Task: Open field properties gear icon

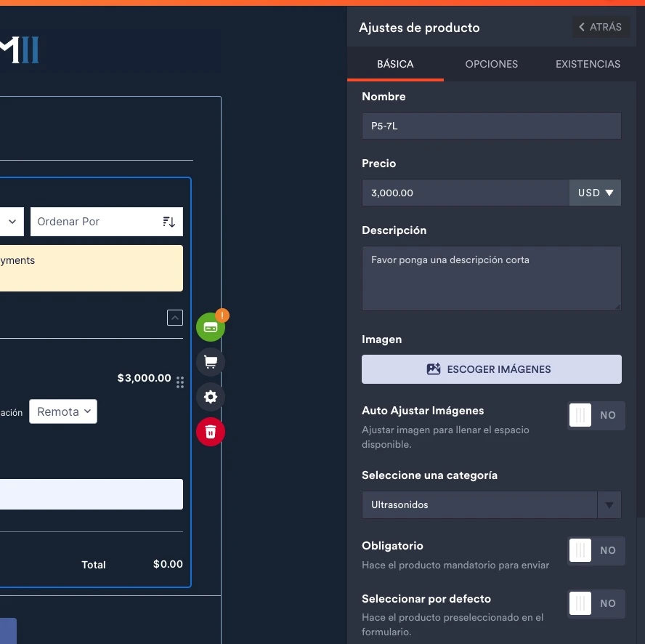Action: (211, 397)
